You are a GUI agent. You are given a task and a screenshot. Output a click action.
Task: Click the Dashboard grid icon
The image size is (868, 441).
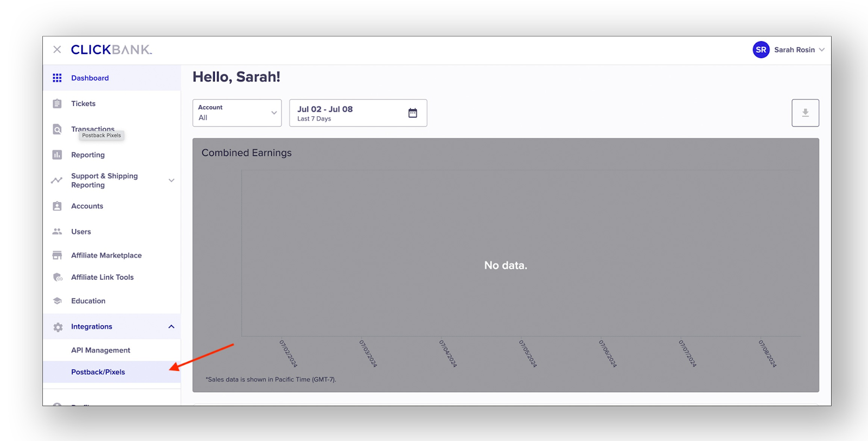click(x=57, y=78)
